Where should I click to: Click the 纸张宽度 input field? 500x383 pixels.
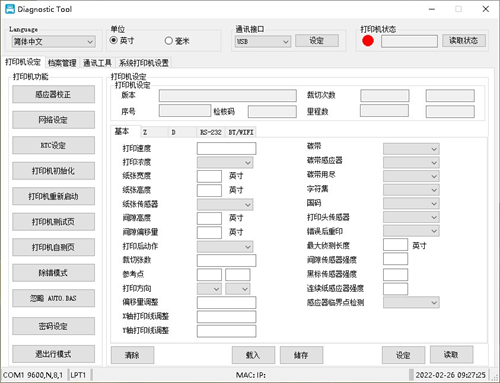[209, 176]
